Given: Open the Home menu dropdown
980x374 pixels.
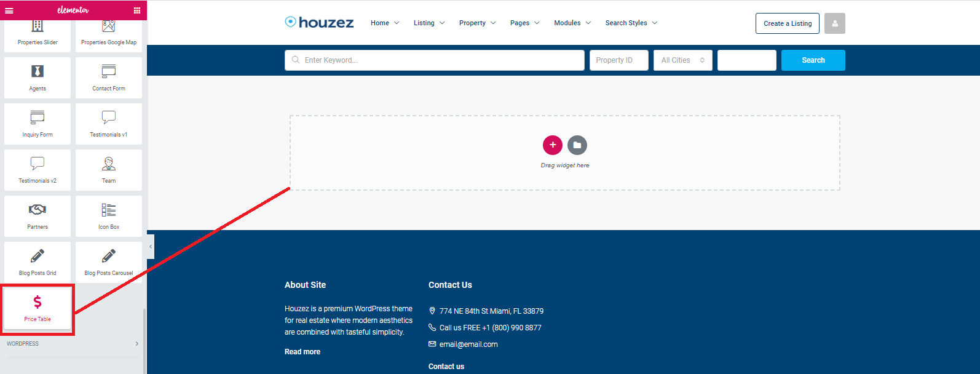Looking at the screenshot, I should pos(385,23).
